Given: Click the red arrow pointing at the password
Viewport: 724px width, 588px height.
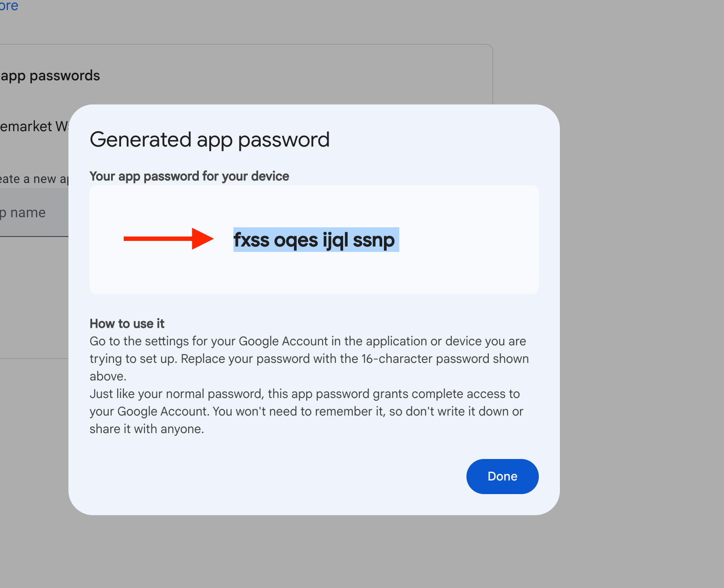Looking at the screenshot, I should tap(168, 239).
